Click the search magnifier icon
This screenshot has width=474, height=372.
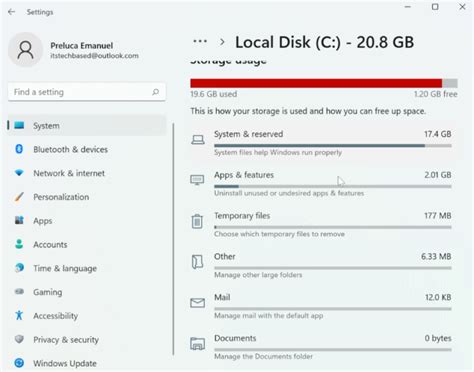155,92
